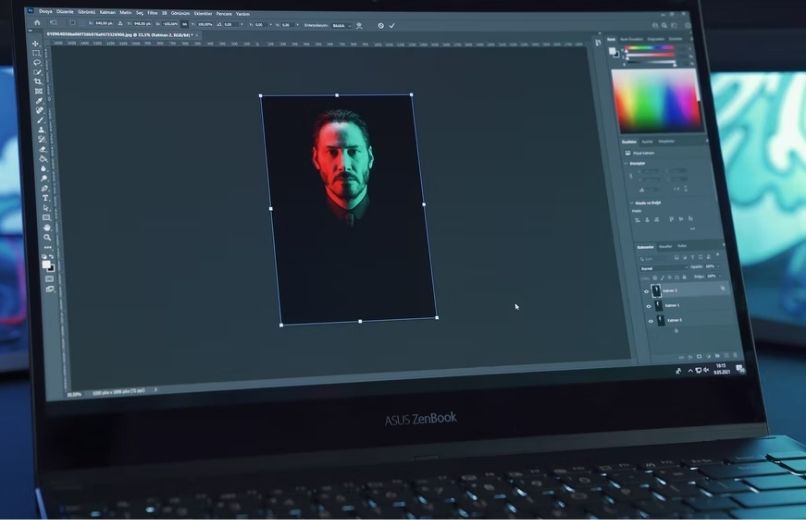The height and width of the screenshot is (520, 806).
Task: Select the Brush tool
Action: click(x=40, y=119)
